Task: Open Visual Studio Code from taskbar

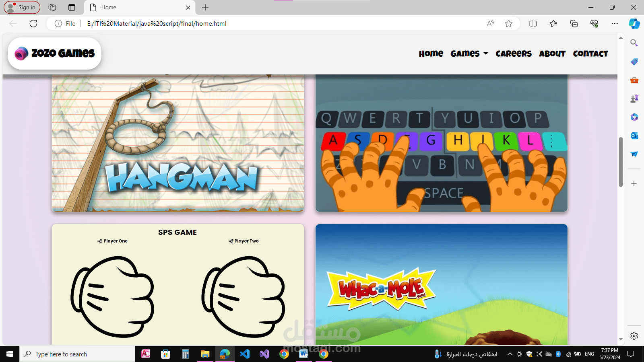Action: click(x=244, y=354)
